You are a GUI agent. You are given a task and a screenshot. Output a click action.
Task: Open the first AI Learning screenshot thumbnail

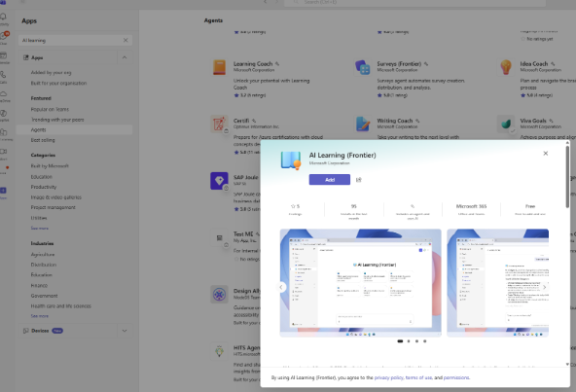(361, 283)
